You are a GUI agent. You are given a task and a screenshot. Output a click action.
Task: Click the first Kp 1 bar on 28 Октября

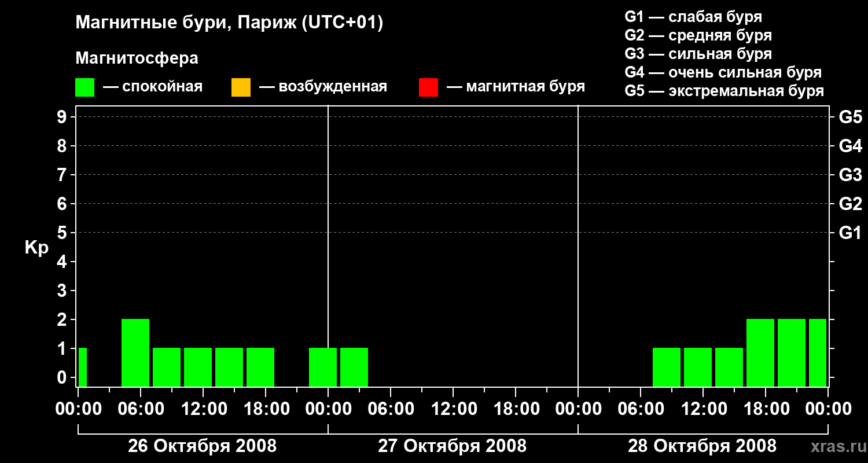tap(667, 367)
